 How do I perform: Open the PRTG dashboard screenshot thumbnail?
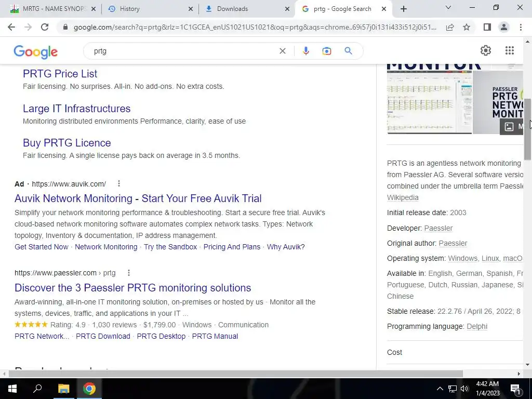click(x=429, y=102)
